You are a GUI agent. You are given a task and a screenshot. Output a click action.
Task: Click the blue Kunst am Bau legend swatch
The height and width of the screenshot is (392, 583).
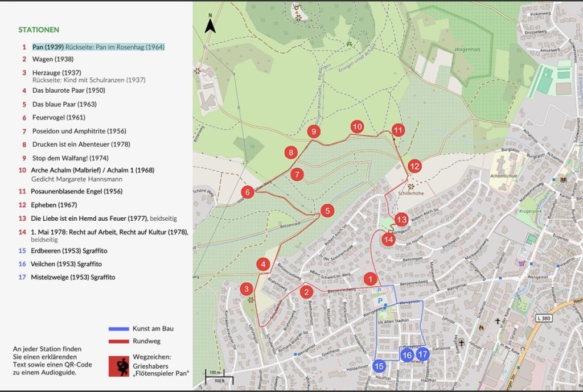point(119,329)
